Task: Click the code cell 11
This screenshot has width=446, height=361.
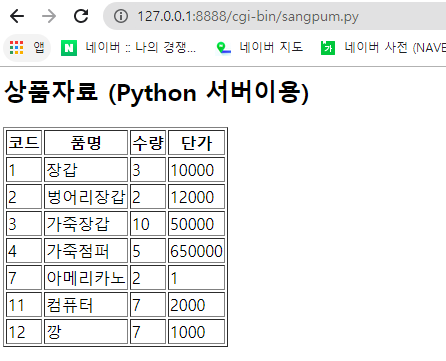Action: (x=24, y=305)
